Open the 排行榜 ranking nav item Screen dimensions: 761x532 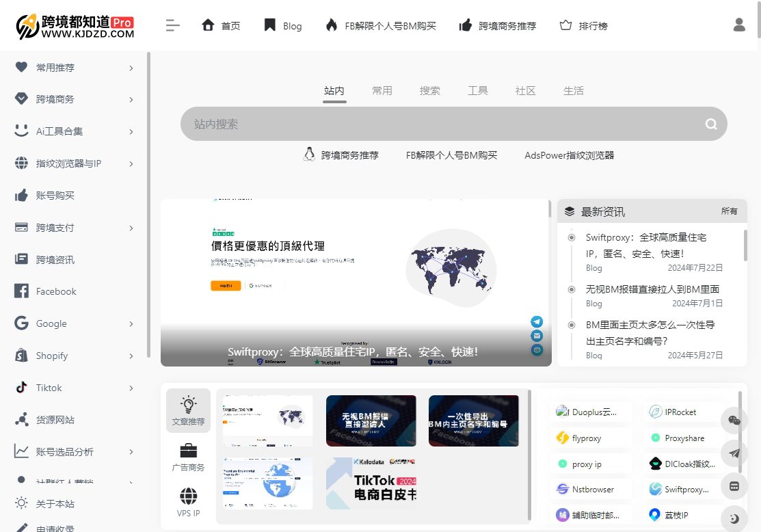click(583, 26)
